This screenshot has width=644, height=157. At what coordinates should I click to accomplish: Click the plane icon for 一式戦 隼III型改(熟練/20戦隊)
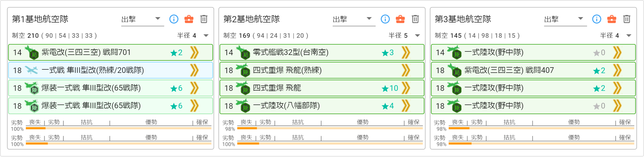[31, 70]
